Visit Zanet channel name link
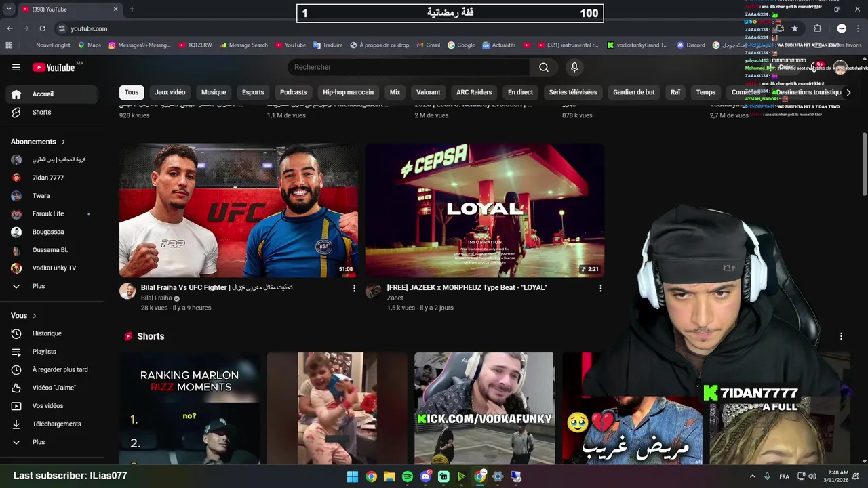Viewport: 868px width, 488px height. 395,298
